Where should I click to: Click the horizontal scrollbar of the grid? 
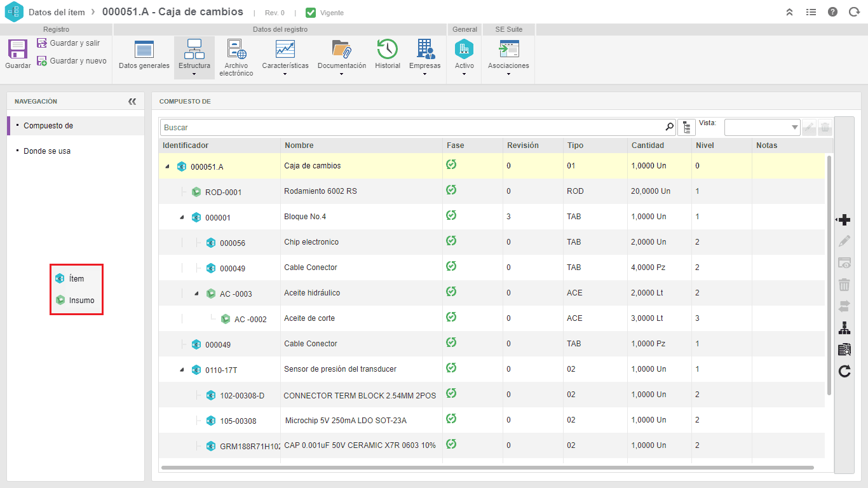(x=487, y=467)
